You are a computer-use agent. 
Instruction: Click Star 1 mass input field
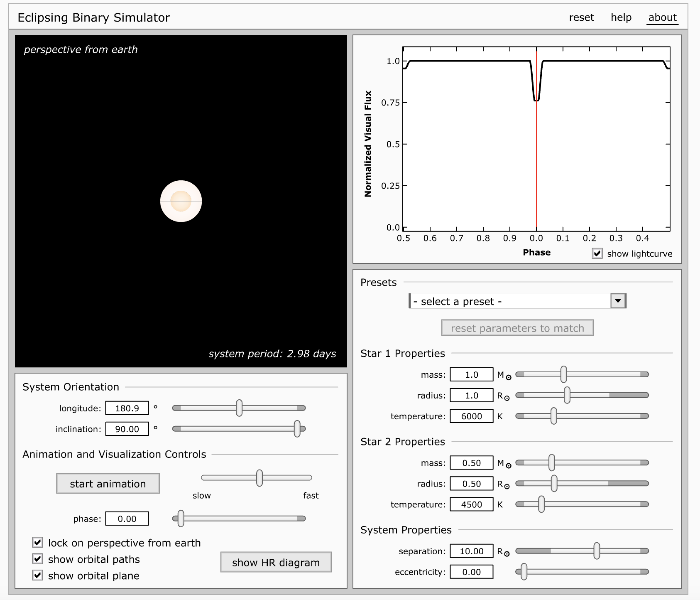472,374
